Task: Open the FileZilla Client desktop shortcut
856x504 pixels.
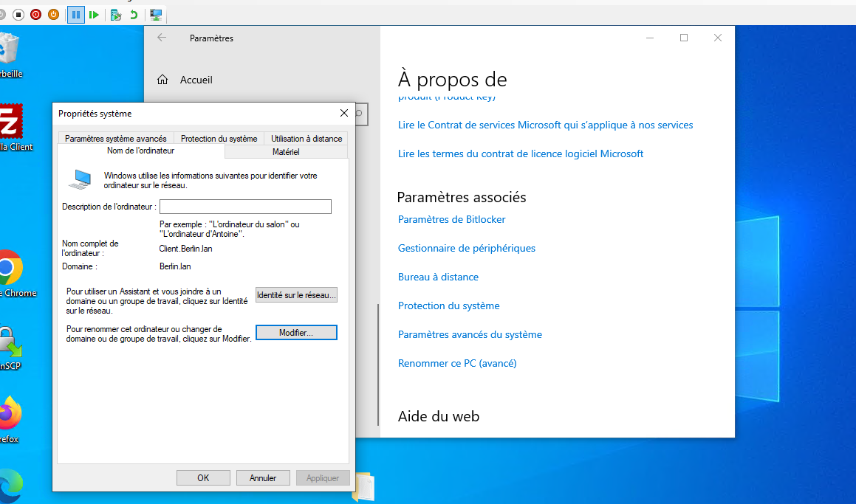Action: tap(10, 122)
